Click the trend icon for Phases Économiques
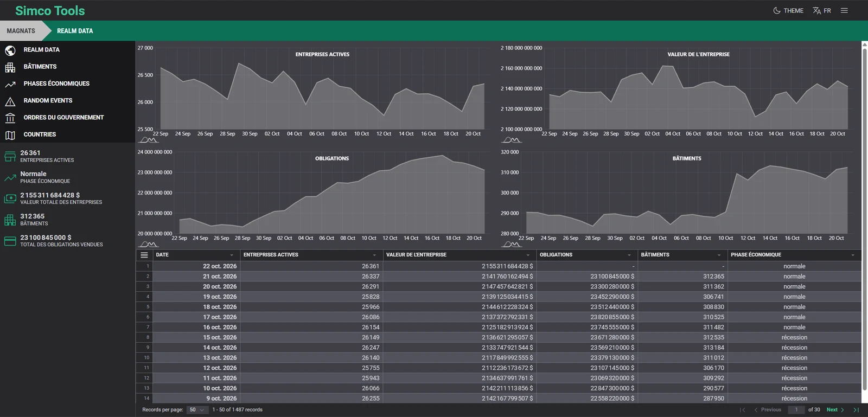The height and width of the screenshot is (417, 868). click(x=10, y=84)
